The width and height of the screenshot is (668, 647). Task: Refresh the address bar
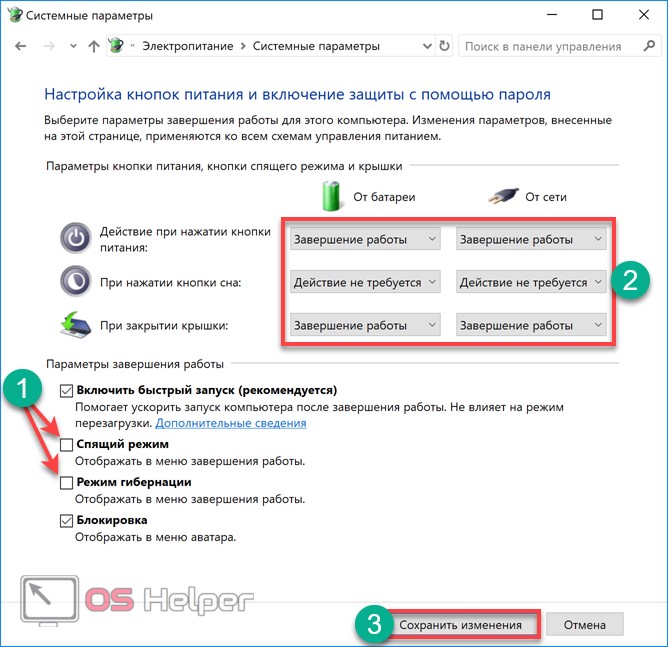[444, 46]
